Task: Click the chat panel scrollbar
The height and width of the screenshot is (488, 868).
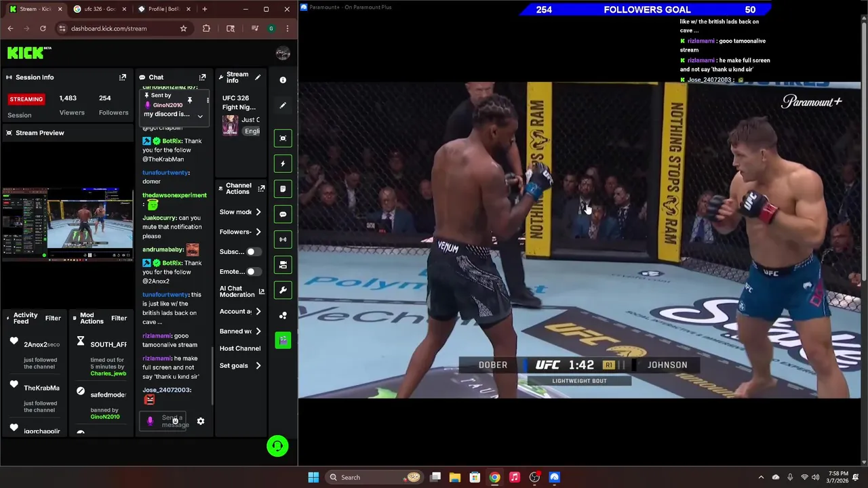Action: click(213, 375)
